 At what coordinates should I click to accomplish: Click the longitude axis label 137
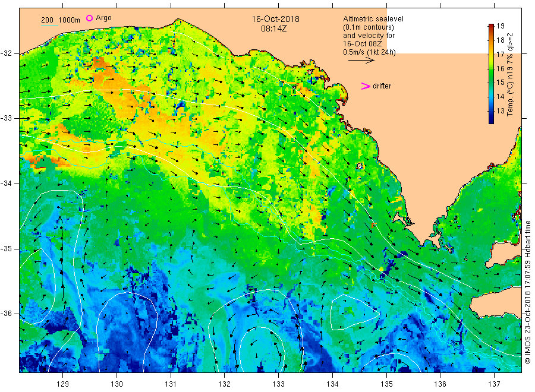pyautogui.click(x=495, y=384)
